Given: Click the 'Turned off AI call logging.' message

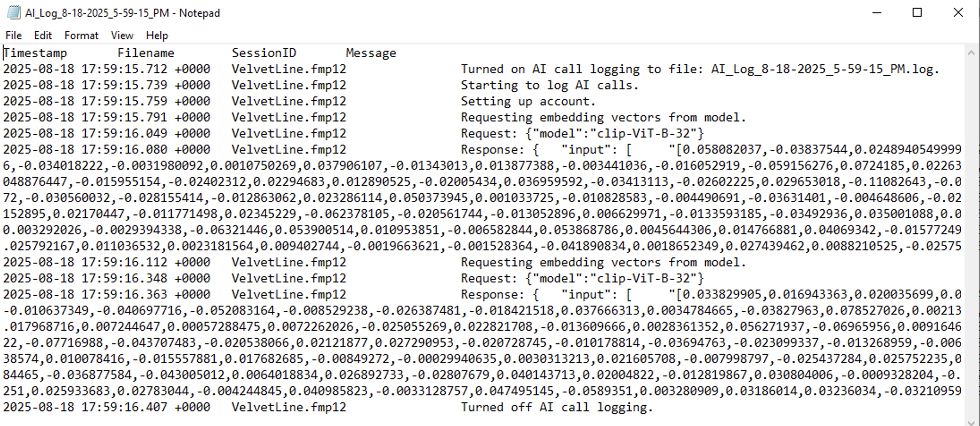Looking at the screenshot, I should click(557, 408).
